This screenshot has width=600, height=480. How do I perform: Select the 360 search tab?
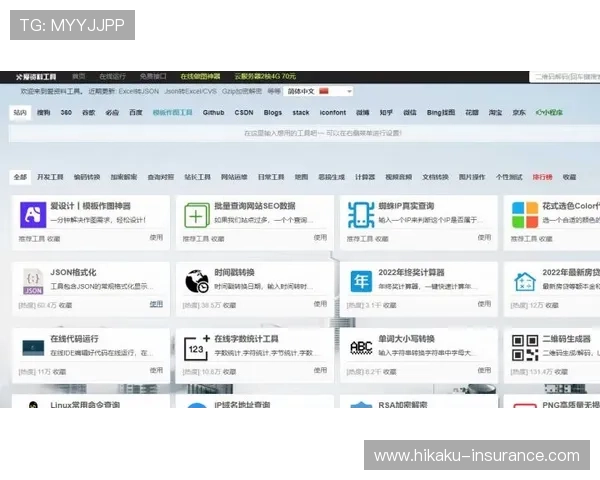(66, 113)
